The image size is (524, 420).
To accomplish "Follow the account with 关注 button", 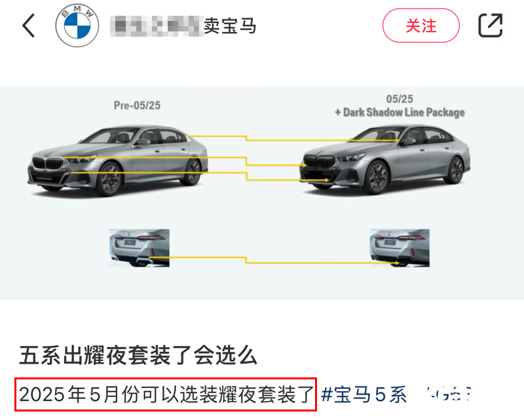I will tap(421, 26).
